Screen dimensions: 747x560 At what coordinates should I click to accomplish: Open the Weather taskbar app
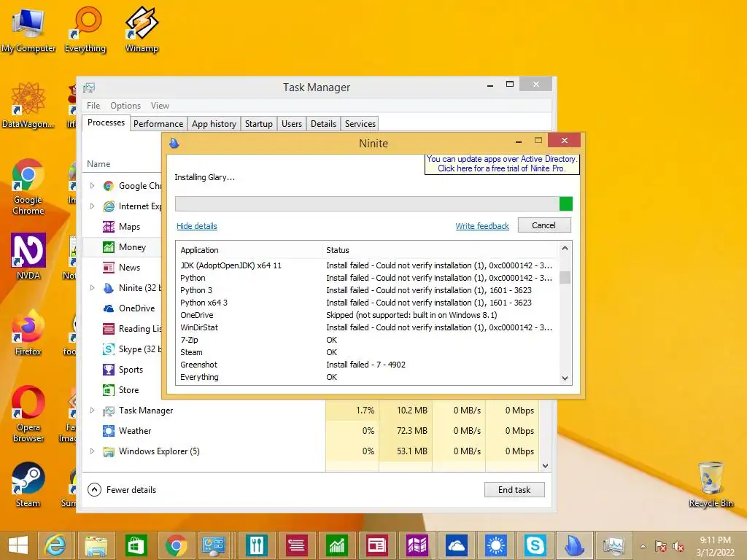496,545
